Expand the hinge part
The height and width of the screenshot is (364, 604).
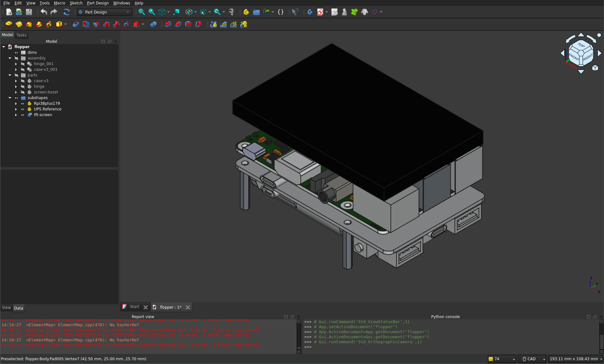pos(16,87)
